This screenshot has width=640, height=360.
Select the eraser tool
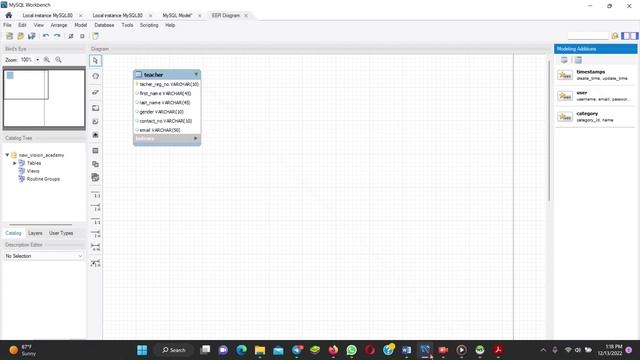click(96, 92)
